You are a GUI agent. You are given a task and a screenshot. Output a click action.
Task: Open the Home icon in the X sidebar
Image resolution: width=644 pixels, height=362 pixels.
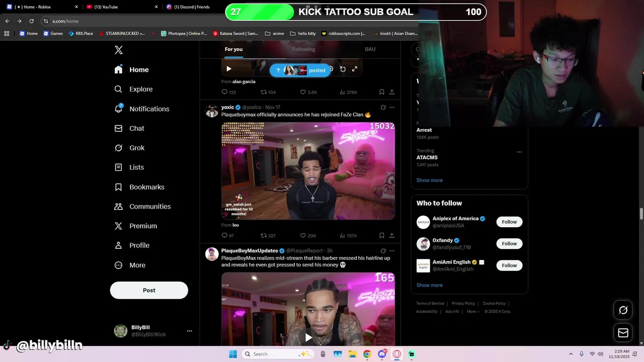118,70
